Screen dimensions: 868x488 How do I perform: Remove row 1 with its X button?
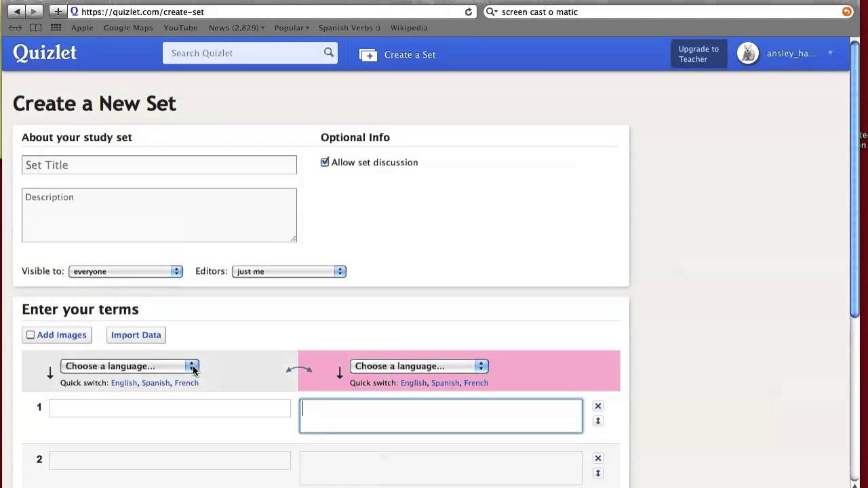[x=597, y=406]
